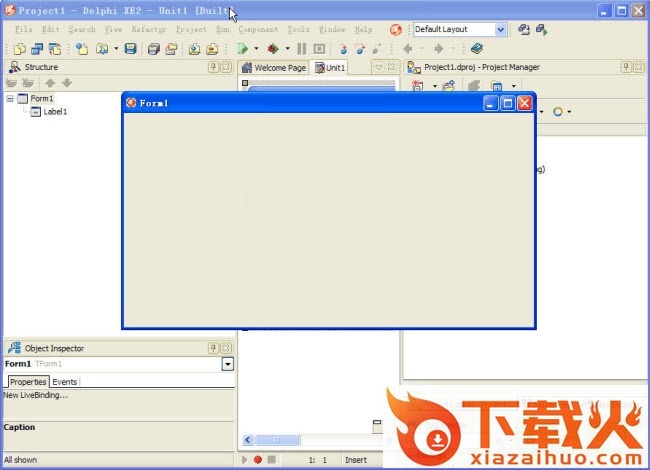Click the Save toolbar icon
Screen dimensions: 650x470
tap(130, 49)
